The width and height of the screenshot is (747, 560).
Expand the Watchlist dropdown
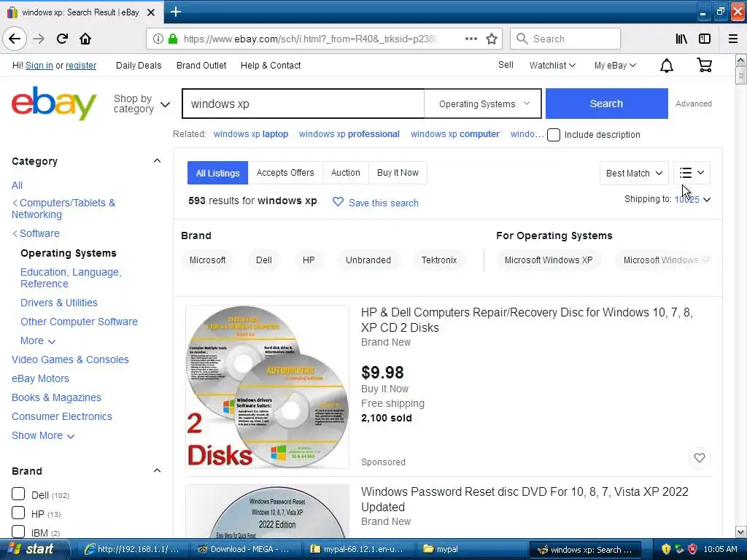(x=552, y=65)
